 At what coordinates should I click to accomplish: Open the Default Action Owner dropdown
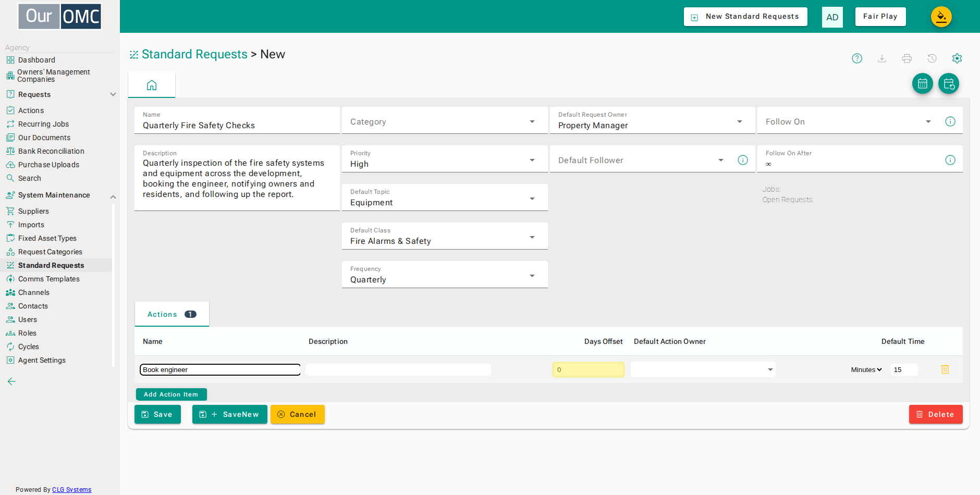coord(703,369)
